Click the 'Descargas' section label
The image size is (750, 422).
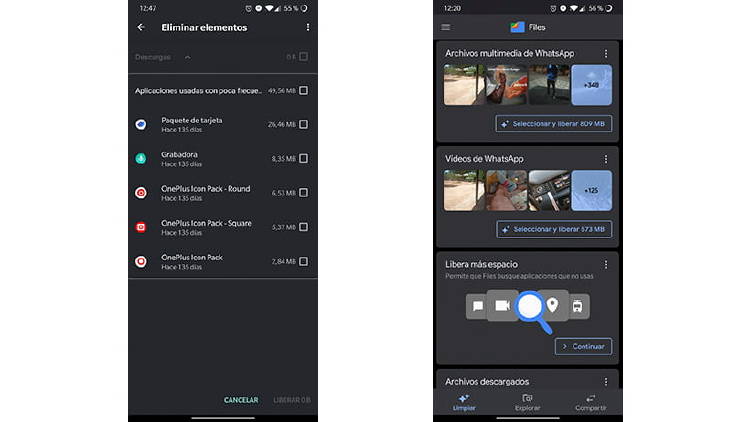(153, 57)
